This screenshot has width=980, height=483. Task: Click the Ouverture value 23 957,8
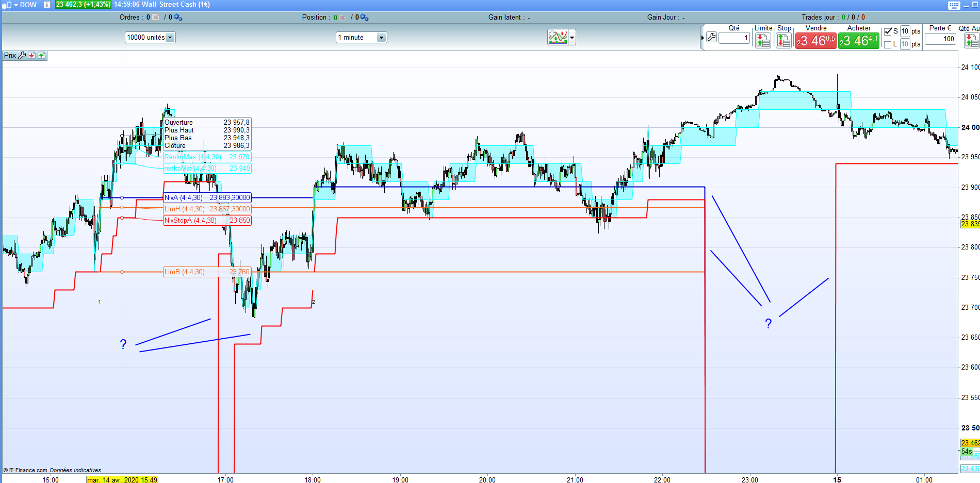click(x=236, y=123)
